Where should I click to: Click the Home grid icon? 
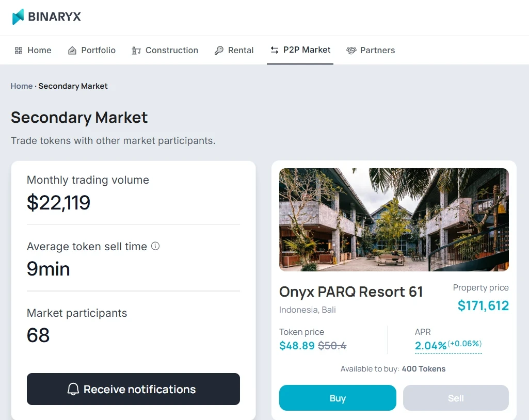[x=19, y=51]
